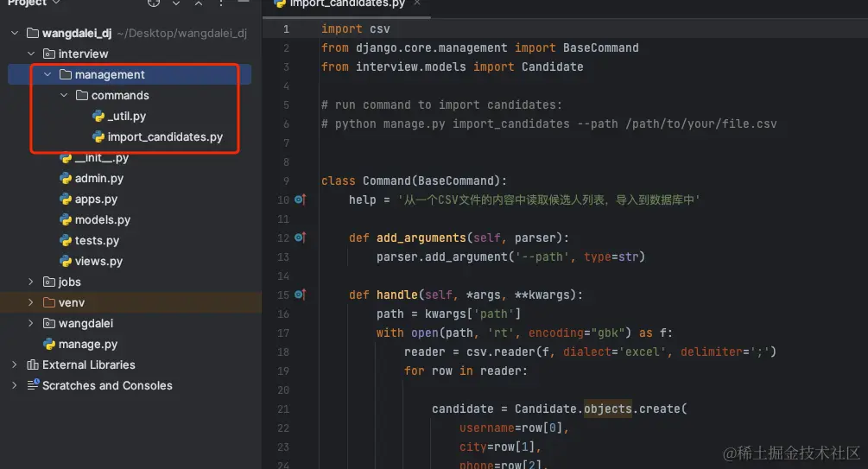Click the Python file icon of manage.py
This screenshot has width=868, height=469.
coord(49,344)
